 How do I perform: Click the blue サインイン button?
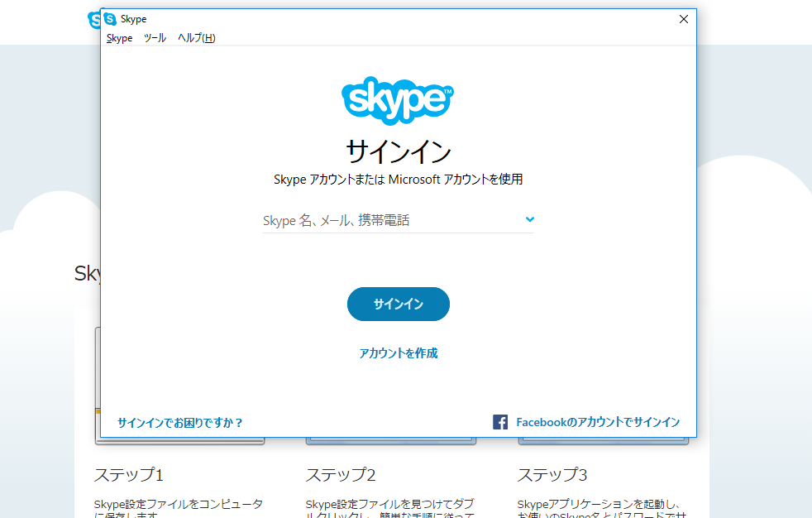(x=399, y=304)
